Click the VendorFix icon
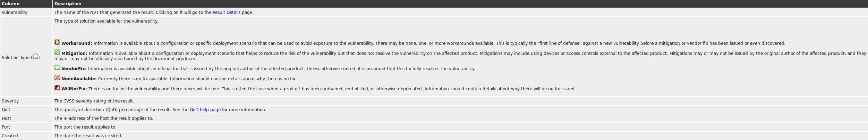 click(57, 67)
